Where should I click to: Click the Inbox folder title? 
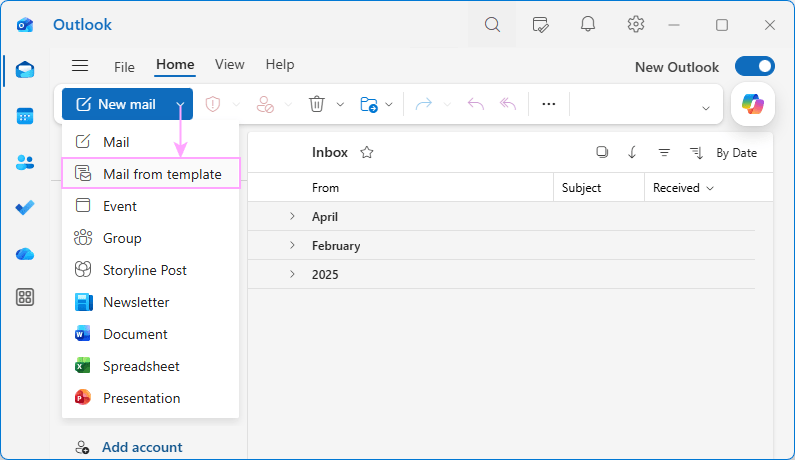330,152
